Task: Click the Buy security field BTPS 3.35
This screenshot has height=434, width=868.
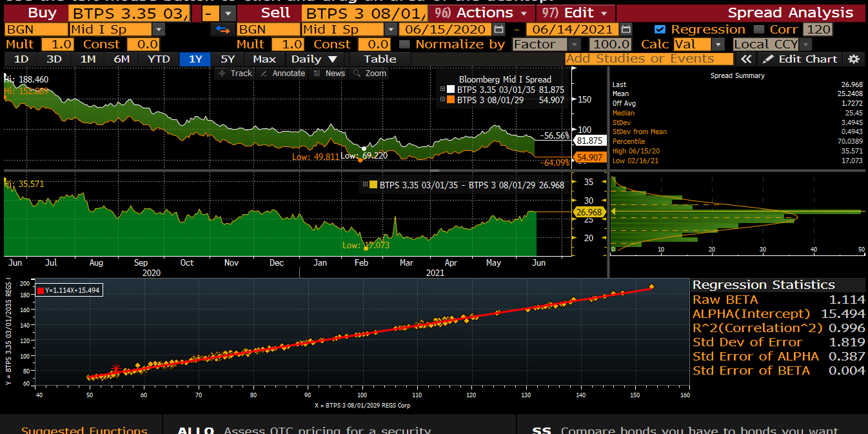Action: pos(129,13)
